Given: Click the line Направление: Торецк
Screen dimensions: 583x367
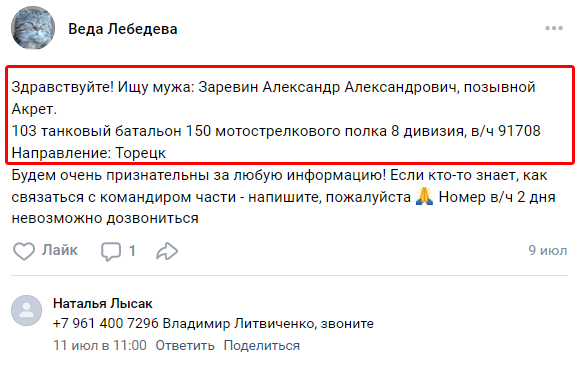Looking at the screenshot, I should (88, 153).
